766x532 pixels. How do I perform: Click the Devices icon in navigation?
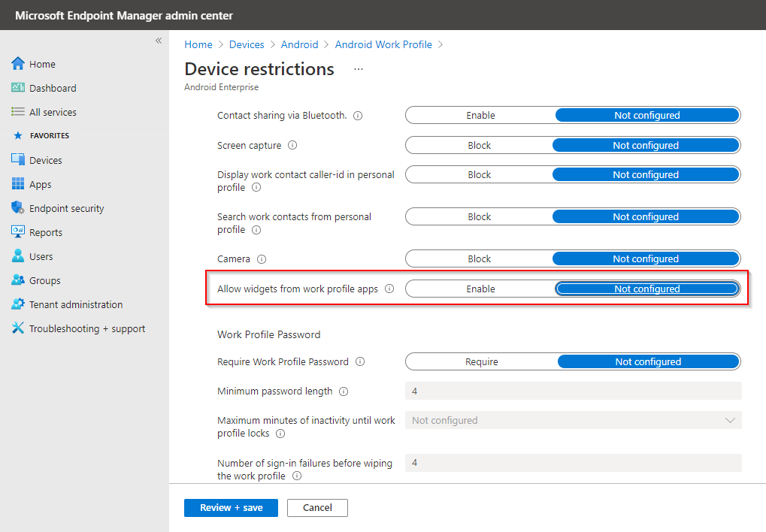coord(18,160)
